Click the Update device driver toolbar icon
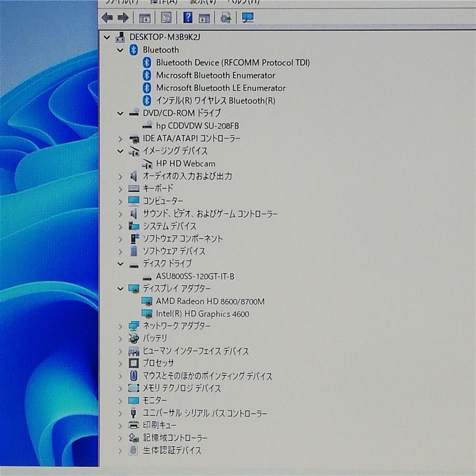The height and width of the screenshot is (476, 476). click(x=226, y=18)
